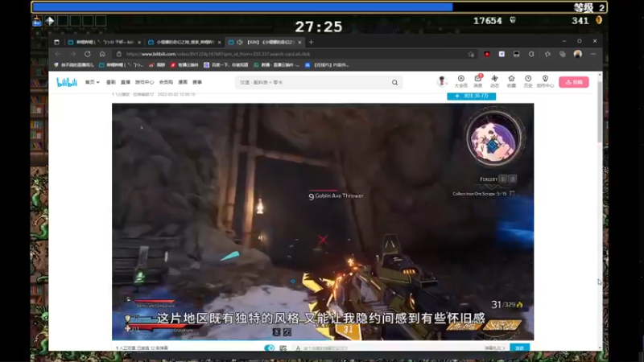The height and width of the screenshot is (362, 644).
Task: Click the page vertical scrollbar thumb
Action: (x=600, y=111)
